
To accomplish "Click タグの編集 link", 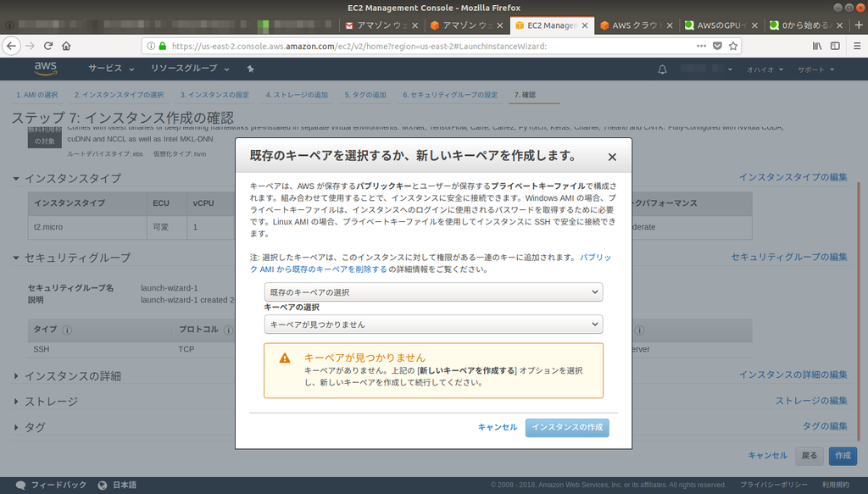I will 825,426.
